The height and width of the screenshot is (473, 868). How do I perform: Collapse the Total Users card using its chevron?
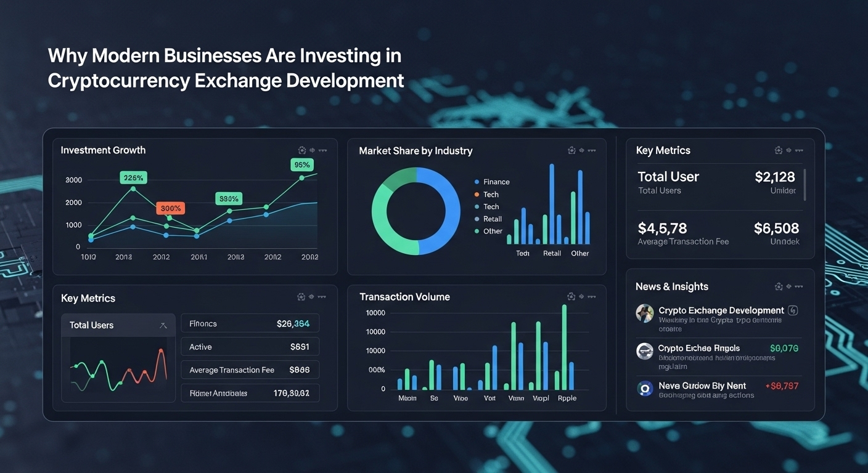[163, 325]
